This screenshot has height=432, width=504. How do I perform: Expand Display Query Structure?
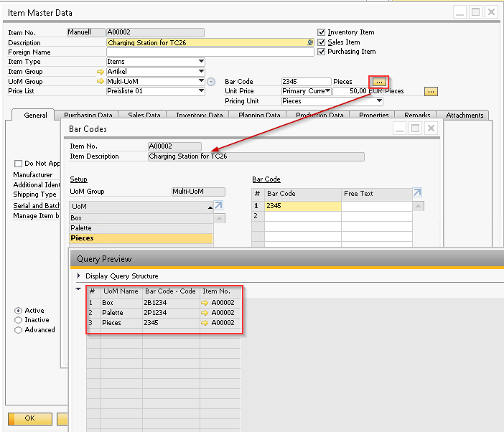79,276
